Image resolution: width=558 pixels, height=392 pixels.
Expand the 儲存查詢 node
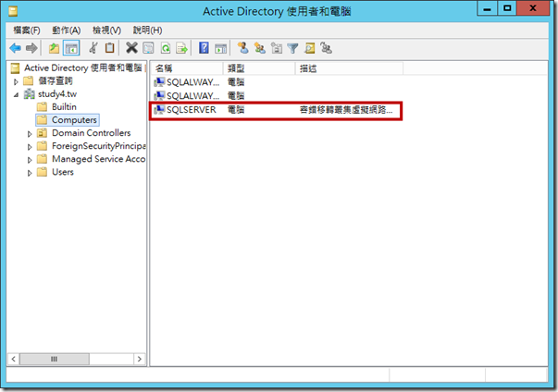[x=16, y=81]
